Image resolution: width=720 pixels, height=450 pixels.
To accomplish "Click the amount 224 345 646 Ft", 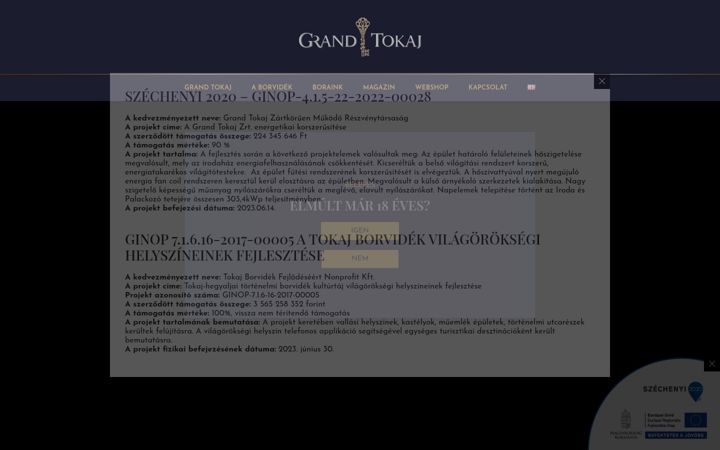I will click(x=280, y=136).
